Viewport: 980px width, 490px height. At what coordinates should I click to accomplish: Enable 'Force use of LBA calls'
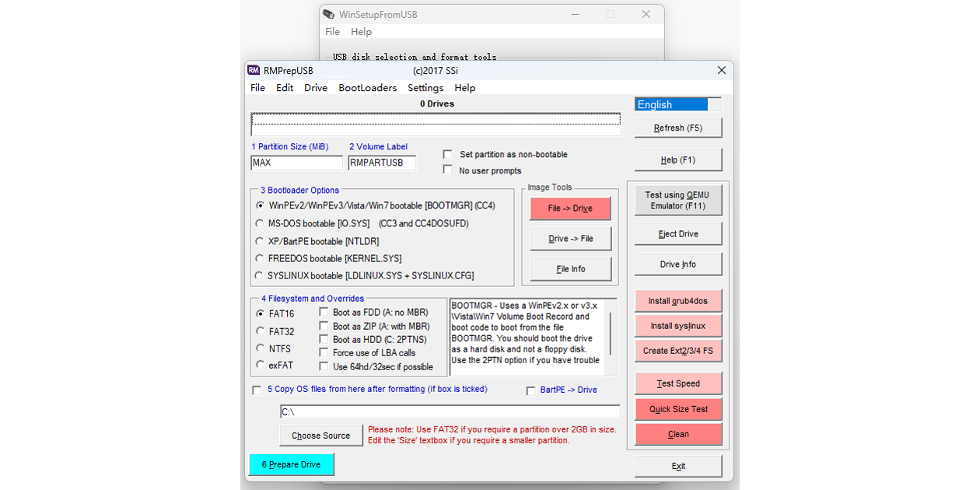coord(324,352)
